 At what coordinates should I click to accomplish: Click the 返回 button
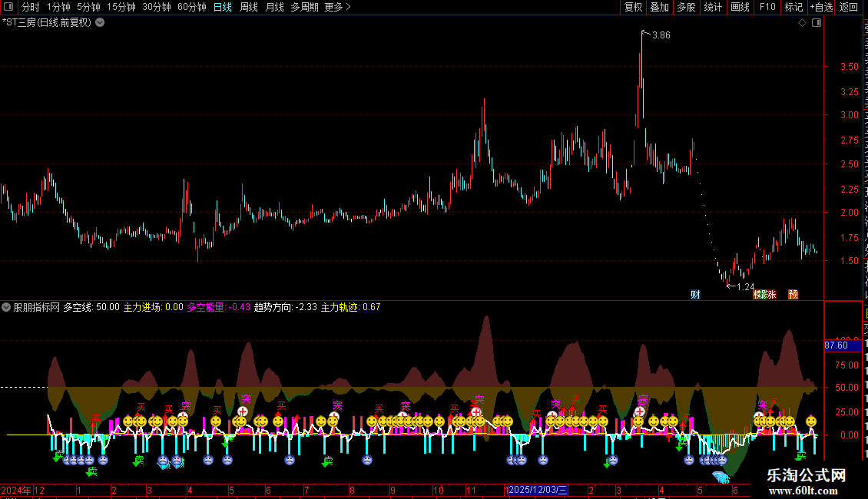pos(848,7)
